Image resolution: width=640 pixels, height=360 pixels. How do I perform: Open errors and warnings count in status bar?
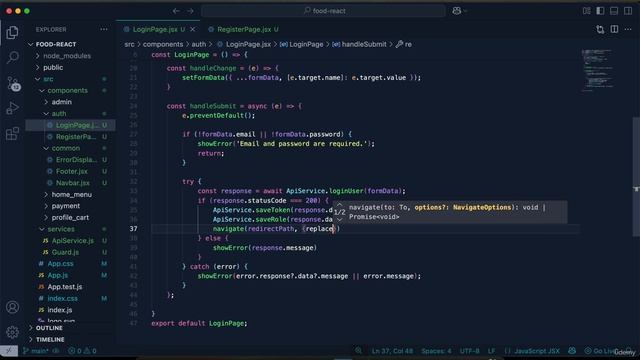point(82,351)
